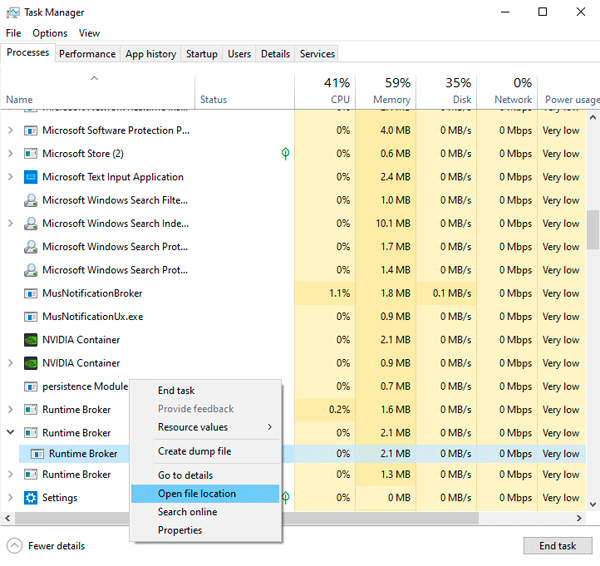Select Create dump file in context menu

click(194, 452)
